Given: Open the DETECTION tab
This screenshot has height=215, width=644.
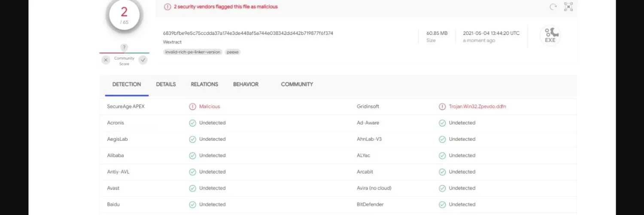Looking at the screenshot, I should click(x=127, y=84).
